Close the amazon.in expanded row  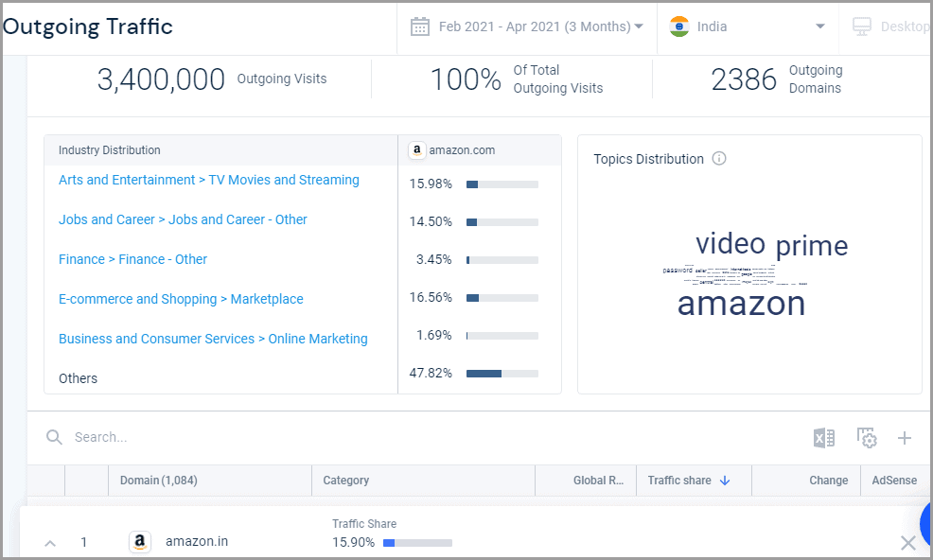[907, 543]
